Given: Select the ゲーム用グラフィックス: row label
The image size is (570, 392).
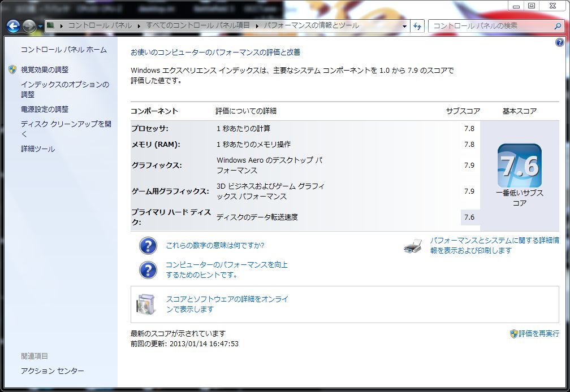Looking at the screenshot, I should [x=170, y=191].
